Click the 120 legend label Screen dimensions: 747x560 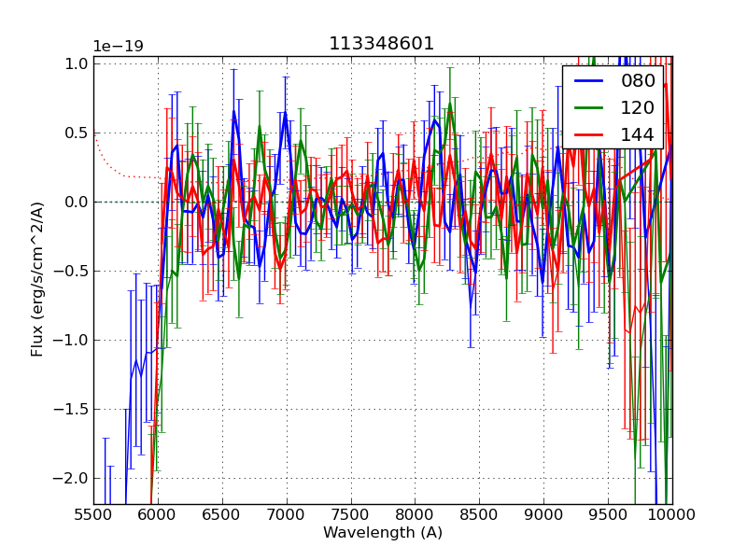(x=638, y=108)
